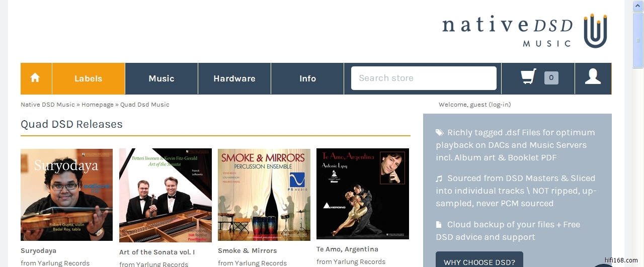Screen dimensions: 644x267
Task: Open the Smoke & Mirrors title link
Action: [x=248, y=250]
